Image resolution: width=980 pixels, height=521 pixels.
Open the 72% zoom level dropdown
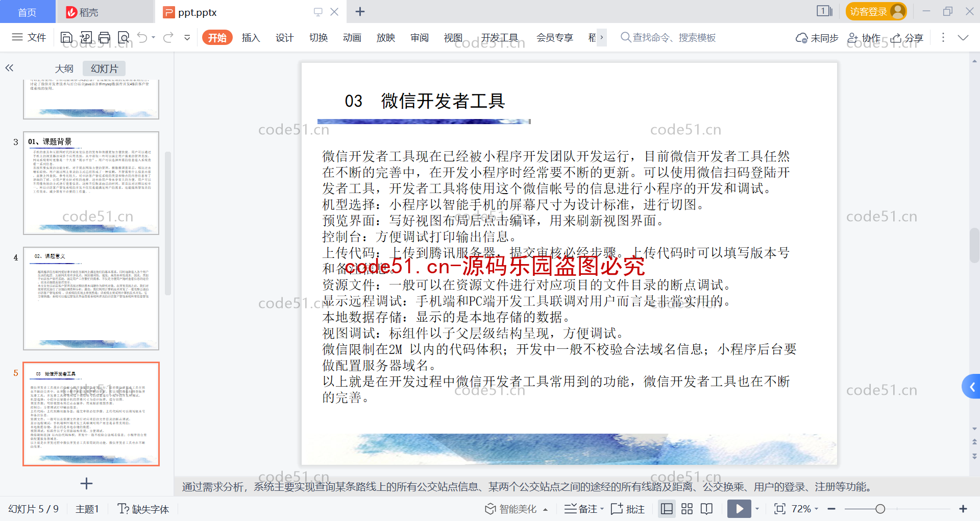[804, 509]
